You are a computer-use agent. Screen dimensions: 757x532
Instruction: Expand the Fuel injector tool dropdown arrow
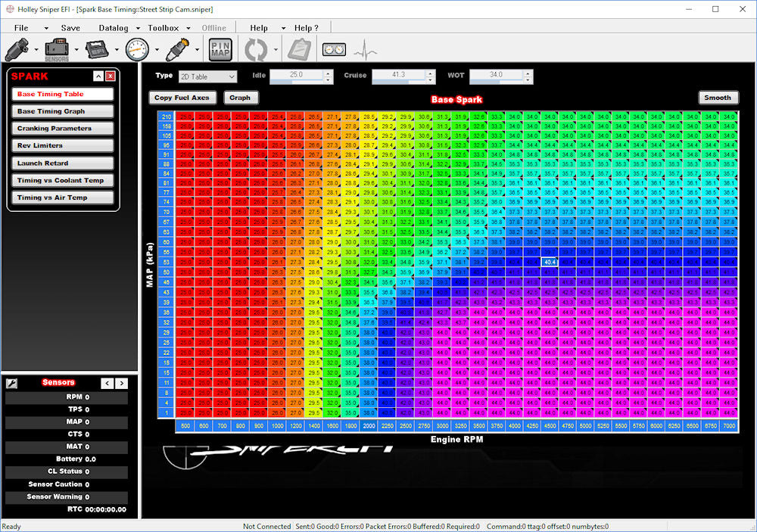[35, 50]
